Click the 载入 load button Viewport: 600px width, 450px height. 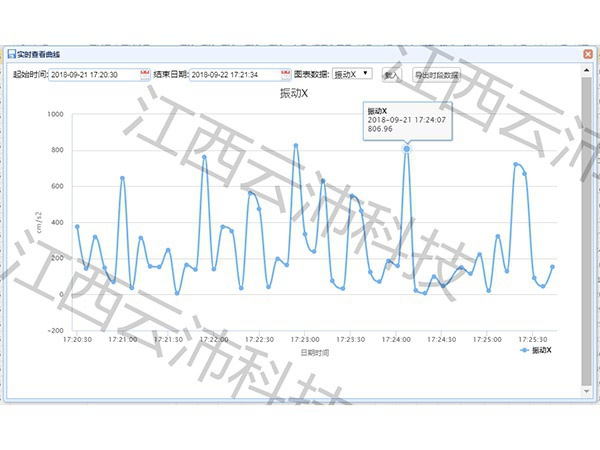point(391,74)
